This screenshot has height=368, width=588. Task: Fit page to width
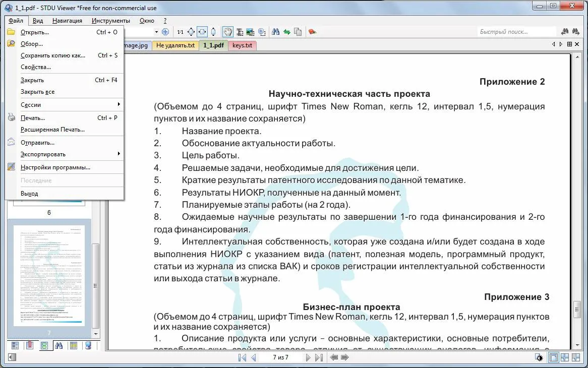[x=202, y=32]
